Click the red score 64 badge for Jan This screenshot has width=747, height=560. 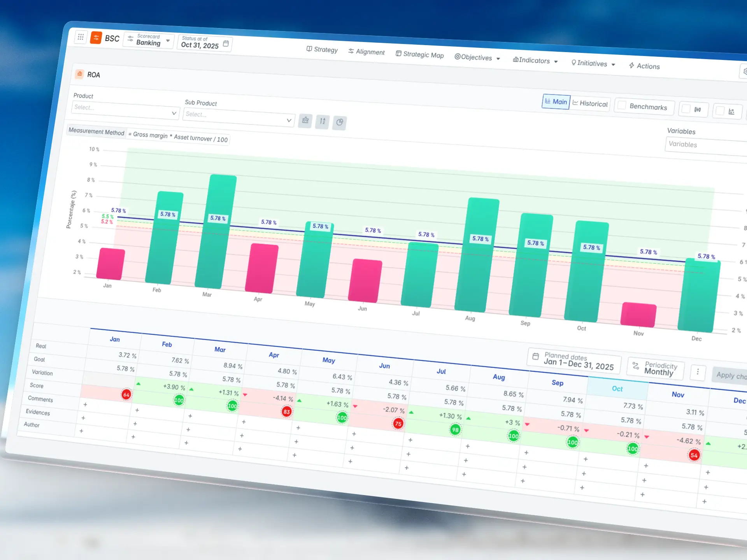click(x=126, y=395)
